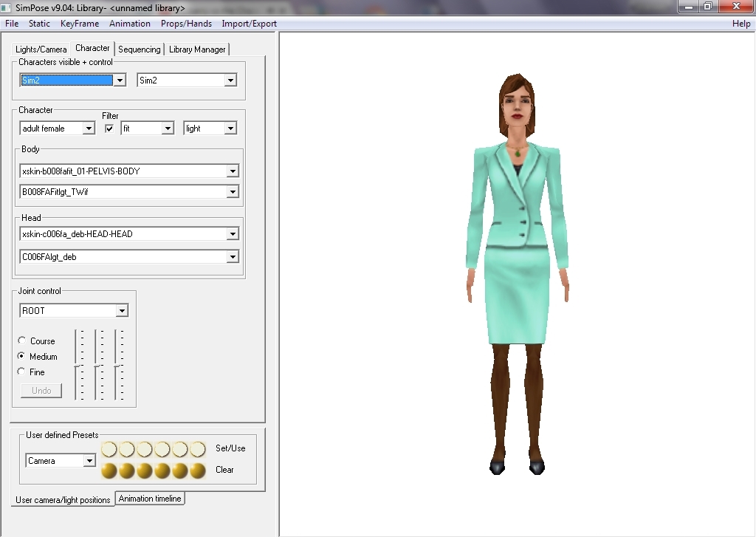Click the SimPose app icon in title bar
The height and width of the screenshot is (537, 756).
coord(7,7)
